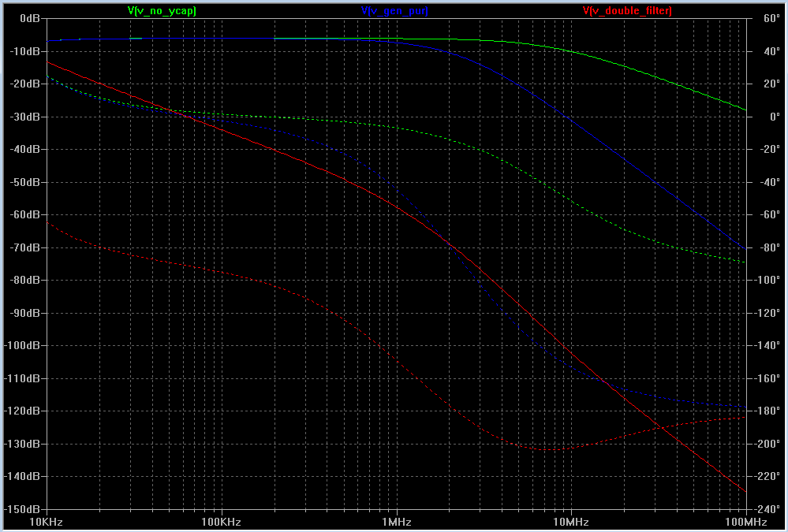
Task: Click the 0dB magnitude axis label
Action: 29,19
